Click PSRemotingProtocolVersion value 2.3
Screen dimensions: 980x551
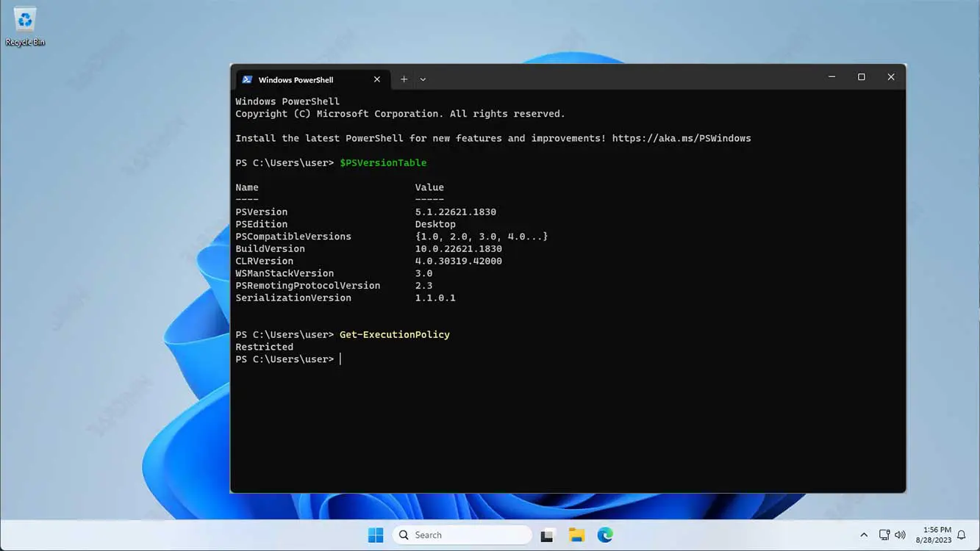click(x=424, y=285)
